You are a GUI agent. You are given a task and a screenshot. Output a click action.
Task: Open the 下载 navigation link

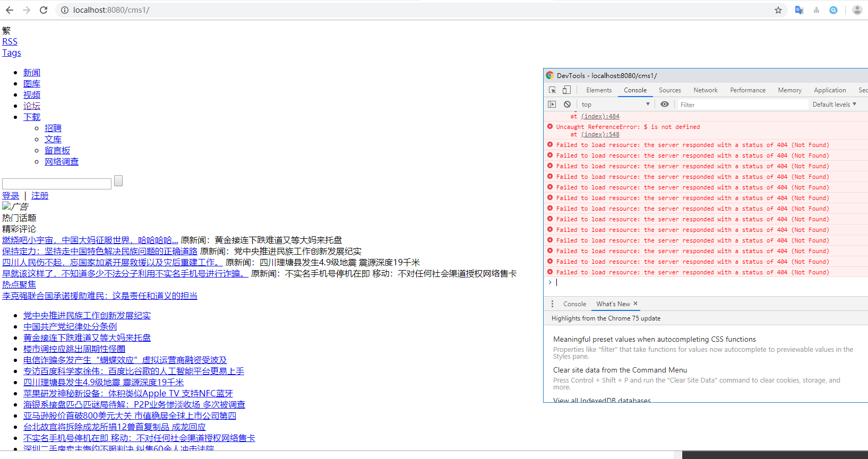coord(32,117)
